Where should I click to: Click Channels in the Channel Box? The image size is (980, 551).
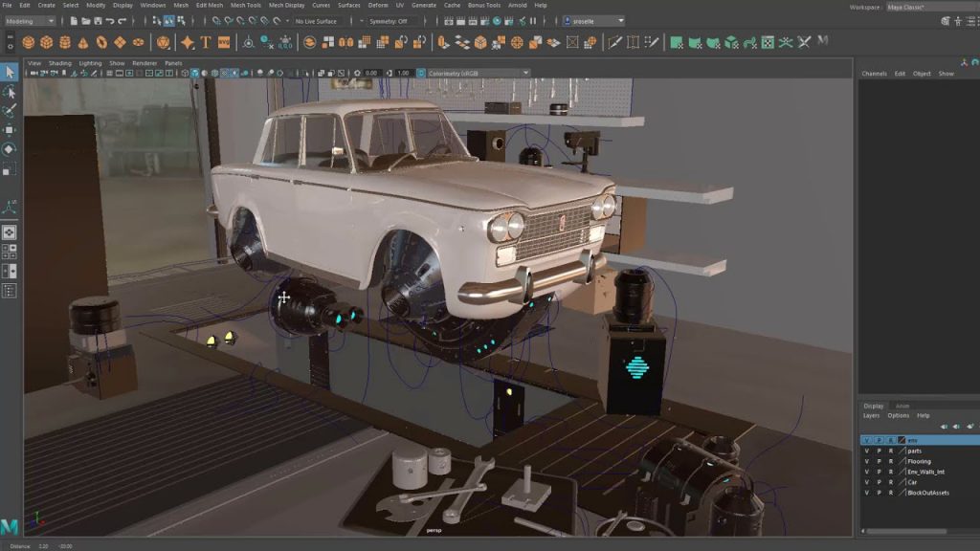pos(874,74)
